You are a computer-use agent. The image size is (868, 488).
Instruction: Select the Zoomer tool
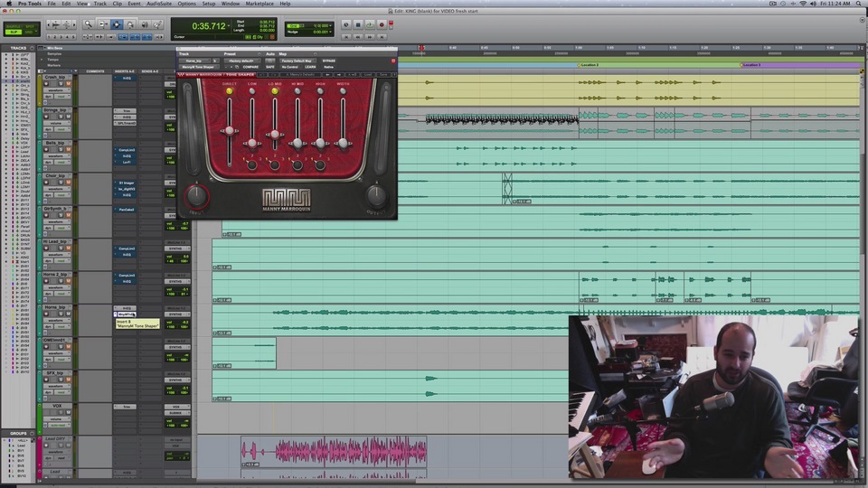[x=88, y=24]
